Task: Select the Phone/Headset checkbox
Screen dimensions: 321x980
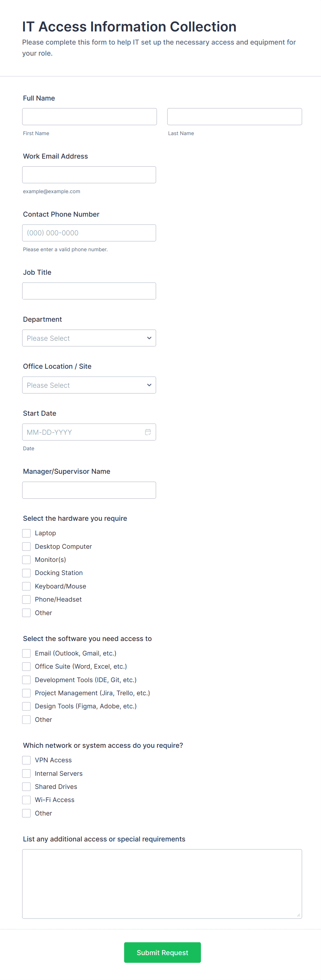Action: (26, 599)
